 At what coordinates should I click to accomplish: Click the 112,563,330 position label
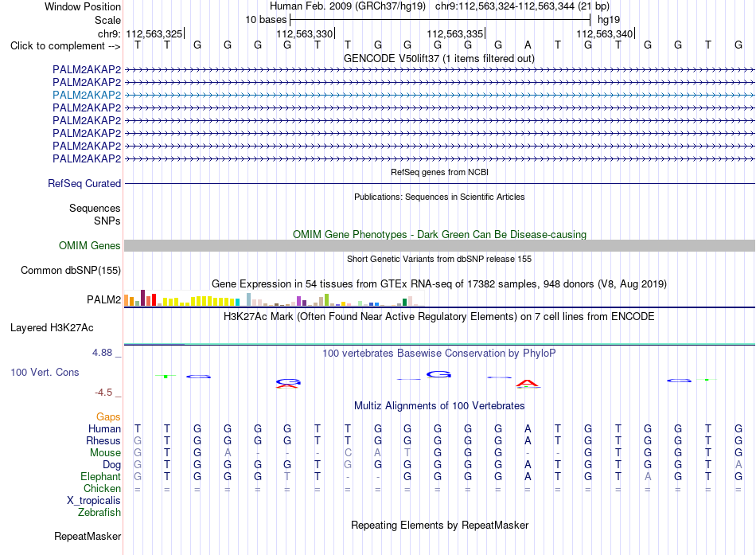point(305,33)
